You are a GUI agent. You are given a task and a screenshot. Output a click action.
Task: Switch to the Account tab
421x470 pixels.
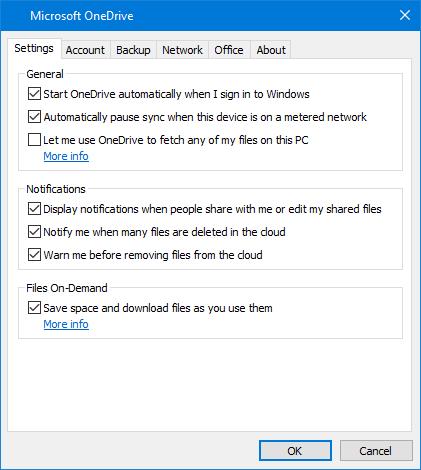click(85, 50)
